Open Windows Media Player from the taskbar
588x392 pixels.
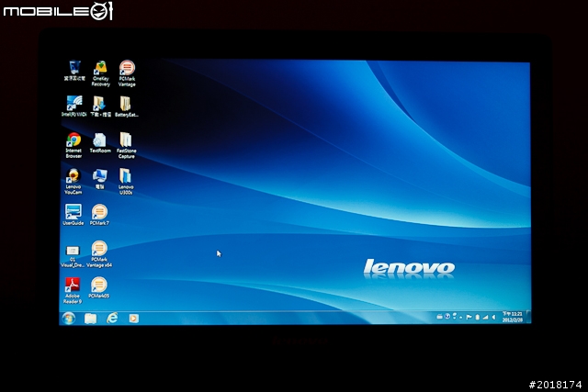tap(133, 319)
